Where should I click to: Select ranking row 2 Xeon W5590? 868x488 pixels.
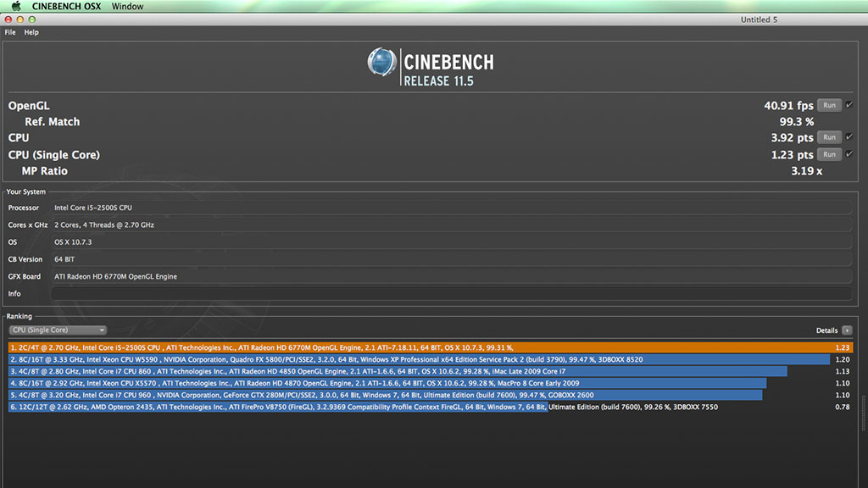pos(431,359)
